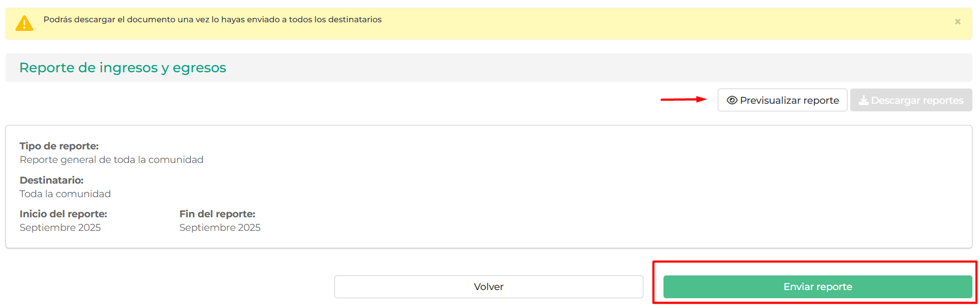Select the Inicio del reporte label

click(x=64, y=214)
